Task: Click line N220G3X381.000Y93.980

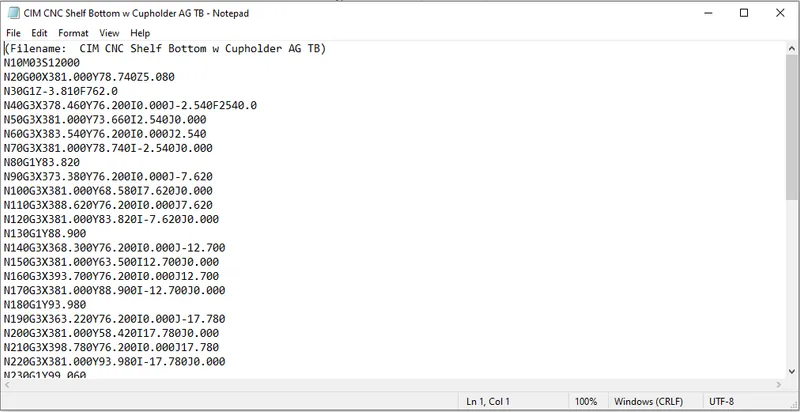Action: click(115, 362)
